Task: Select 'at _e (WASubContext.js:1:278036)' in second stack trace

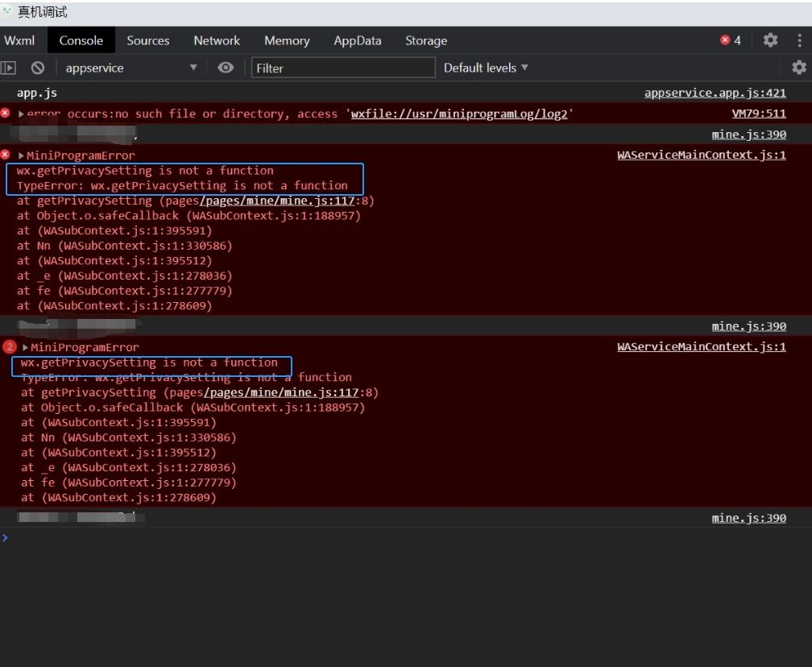Action: (x=128, y=467)
